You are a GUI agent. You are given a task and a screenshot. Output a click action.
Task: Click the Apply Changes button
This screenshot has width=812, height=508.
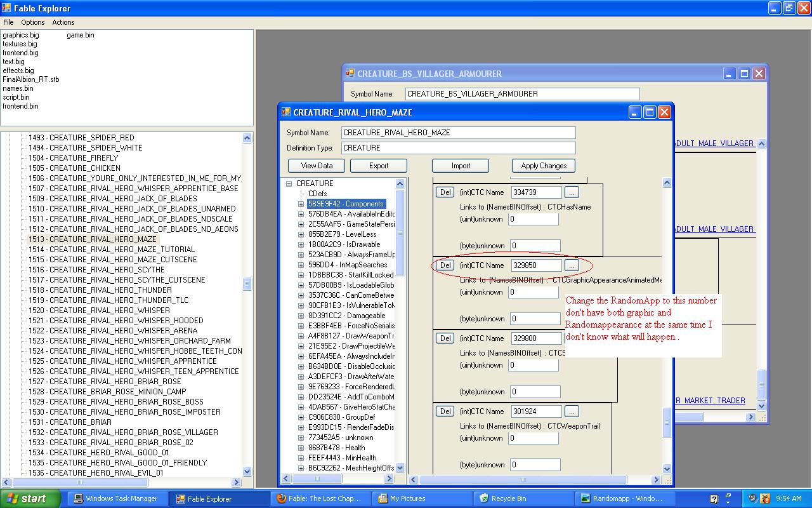coord(543,166)
